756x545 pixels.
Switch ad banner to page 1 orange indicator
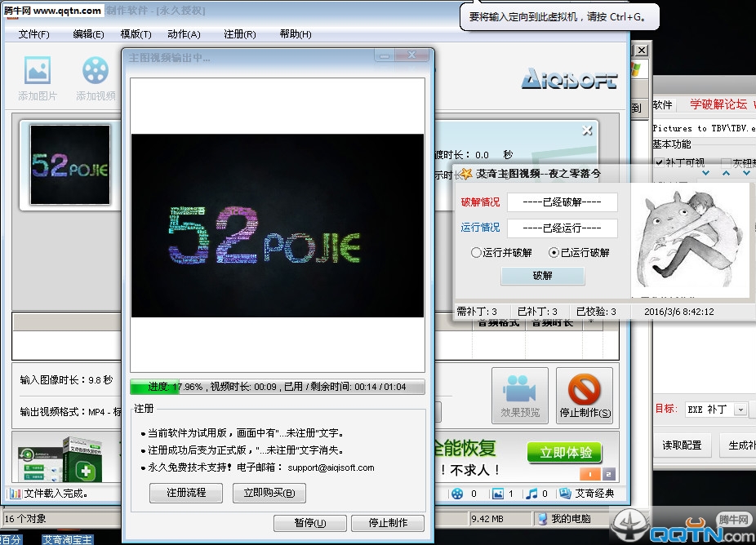pos(590,474)
